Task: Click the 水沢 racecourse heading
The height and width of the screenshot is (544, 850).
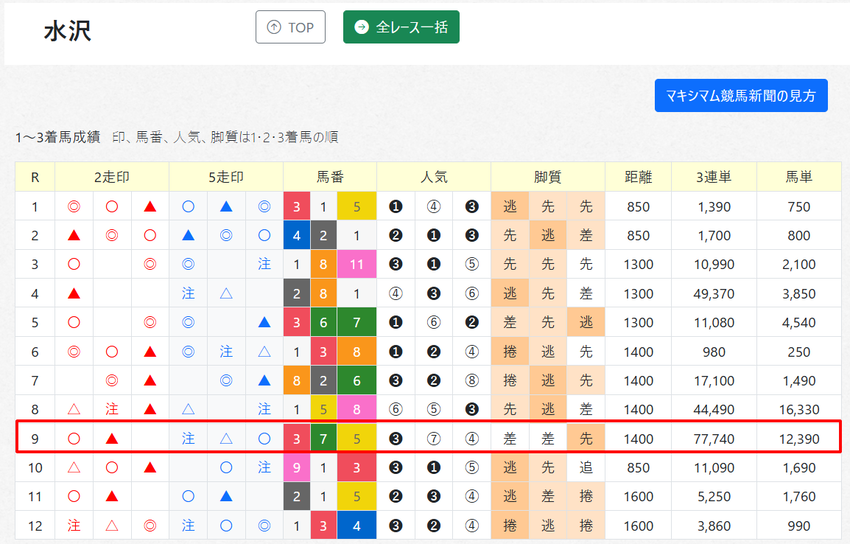Action: click(x=68, y=31)
